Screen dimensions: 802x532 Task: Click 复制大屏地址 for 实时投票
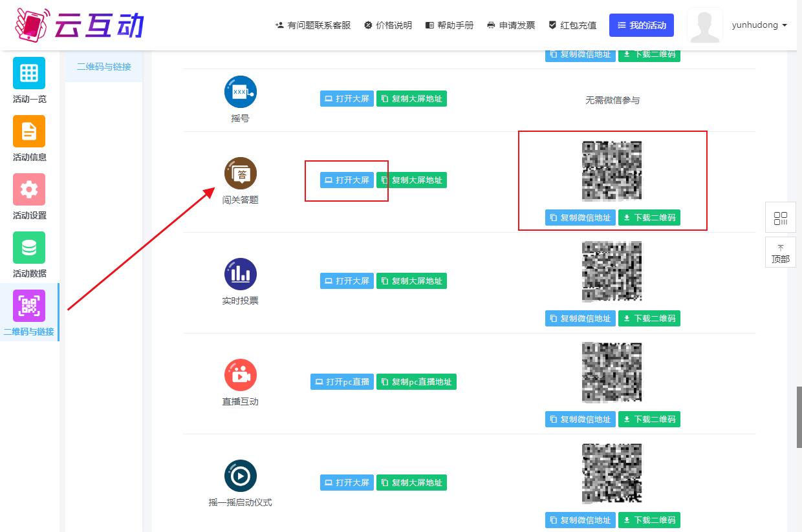point(411,281)
